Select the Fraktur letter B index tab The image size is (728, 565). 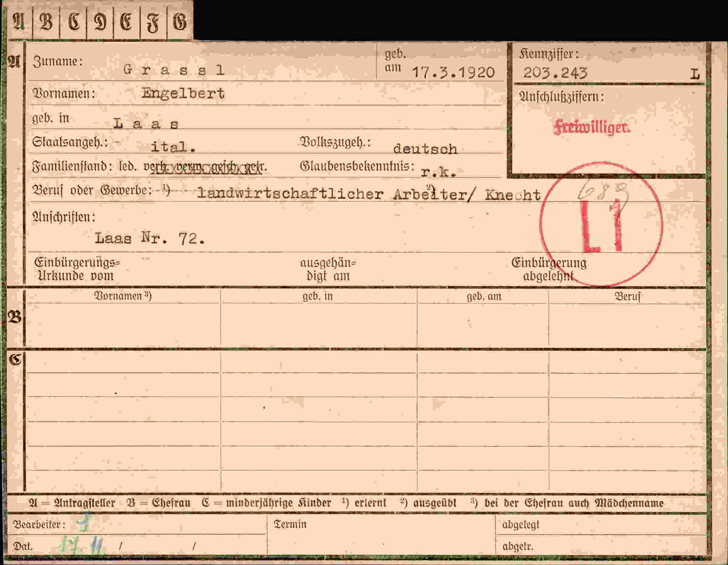(46, 22)
